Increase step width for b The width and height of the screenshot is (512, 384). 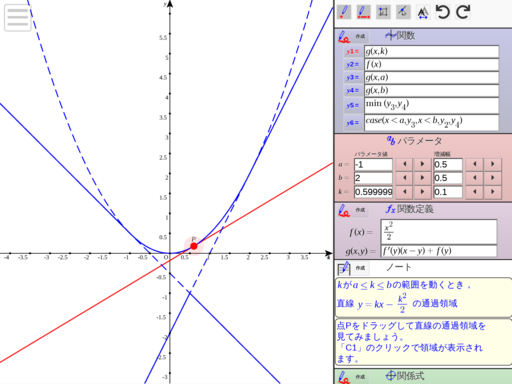(x=492, y=178)
